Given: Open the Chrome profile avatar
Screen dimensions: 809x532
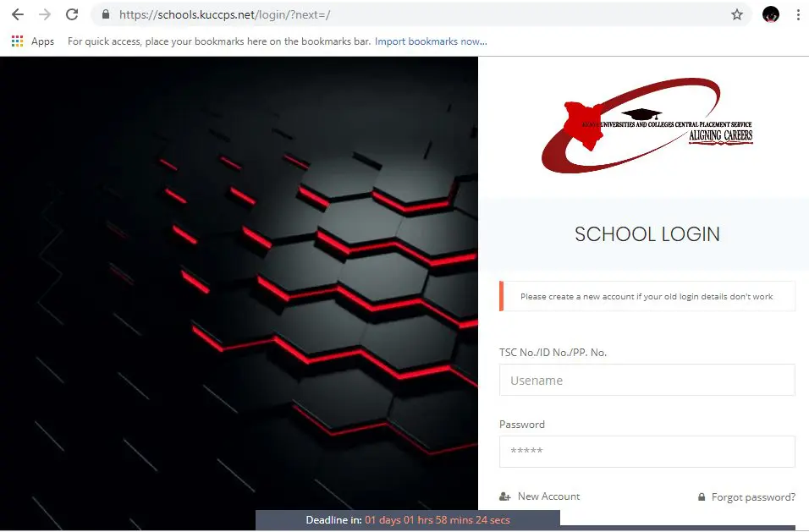Looking at the screenshot, I should 770,14.
